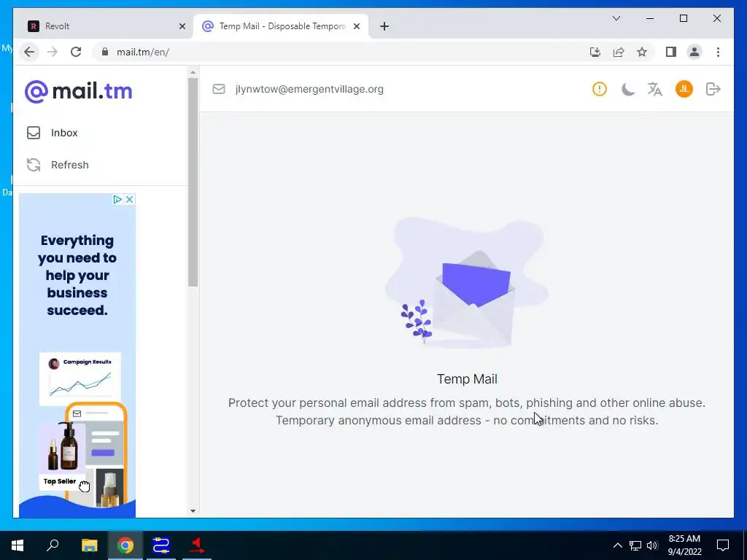The height and width of the screenshot is (560, 747).
Task: Open the Windows Start menu
Action: 18,545
